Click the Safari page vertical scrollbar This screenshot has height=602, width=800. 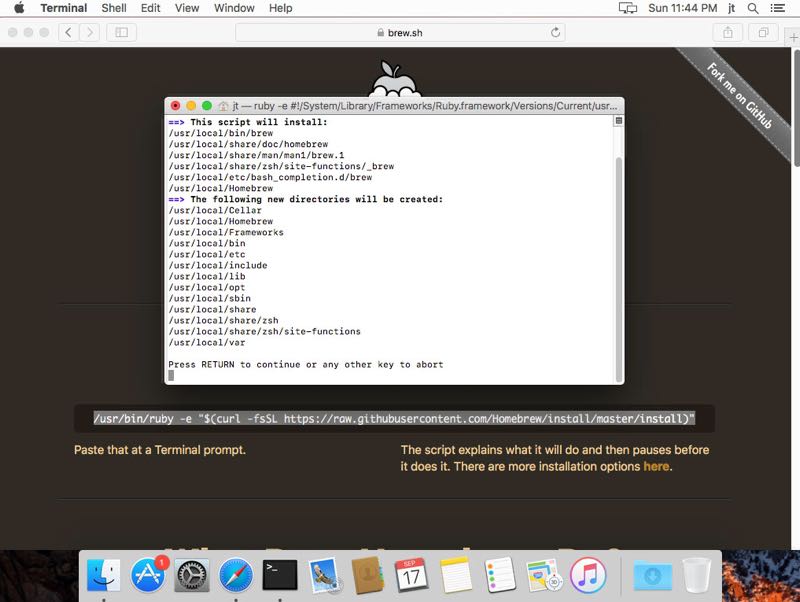pyautogui.click(x=796, y=107)
